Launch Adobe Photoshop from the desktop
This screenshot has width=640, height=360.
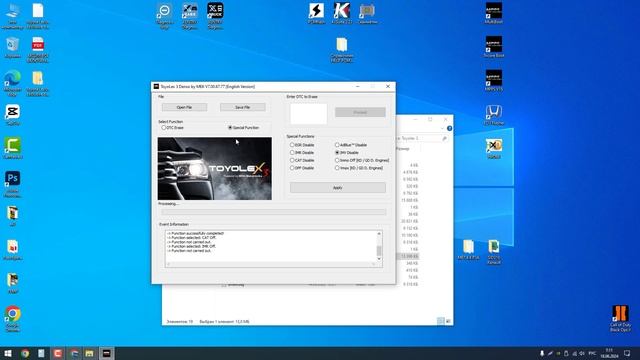pyautogui.click(x=12, y=183)
